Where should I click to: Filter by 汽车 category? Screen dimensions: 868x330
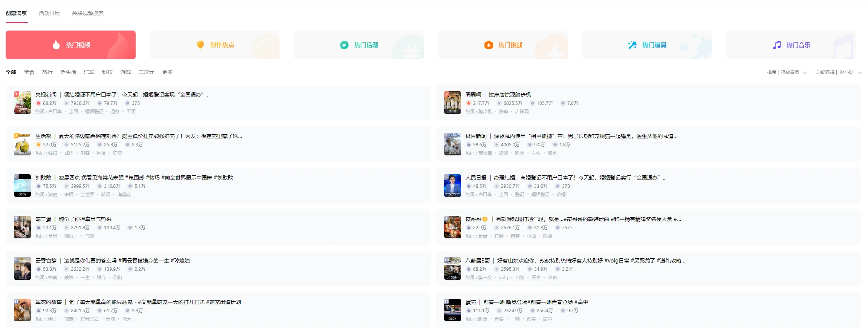pyautogui.click(x=89, y=72)
